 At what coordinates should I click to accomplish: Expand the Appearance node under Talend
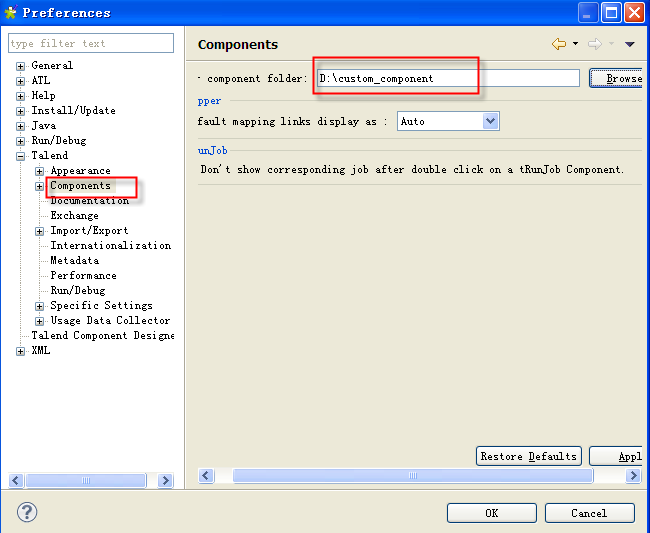coord(39,171)
